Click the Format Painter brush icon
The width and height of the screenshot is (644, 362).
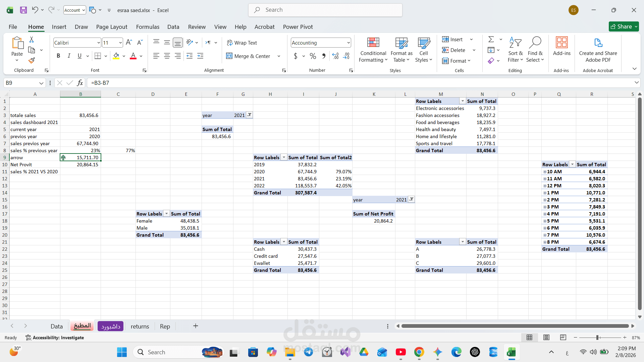pyautogui.click(x=32, y=60)
